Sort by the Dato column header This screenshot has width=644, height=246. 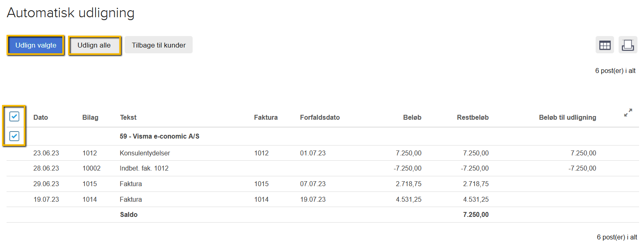[41, 118]
